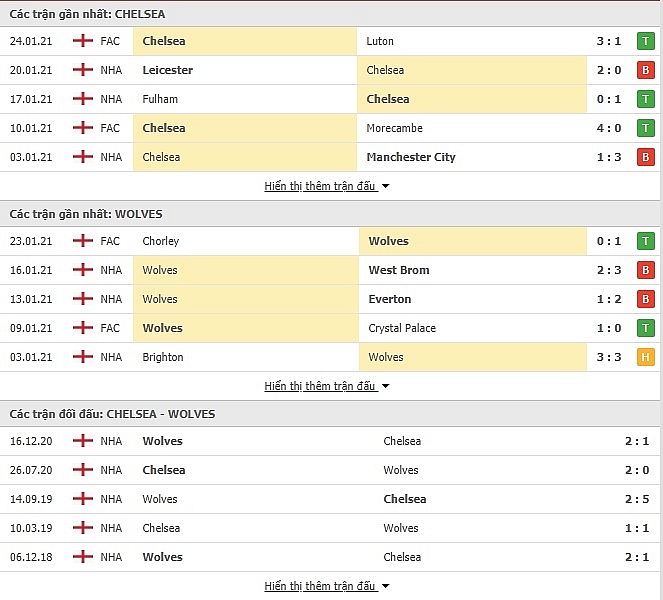Click the green T badge for Wolves vs Crystal Palace
Screen dimensions: 663x600
tap(645, 328)
